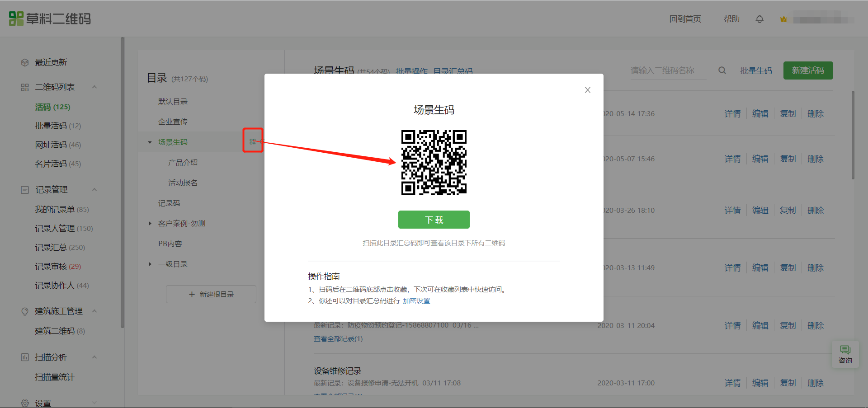Click the 最近更新 cube icon
The image size is (868, 408).
click(25, 62)
